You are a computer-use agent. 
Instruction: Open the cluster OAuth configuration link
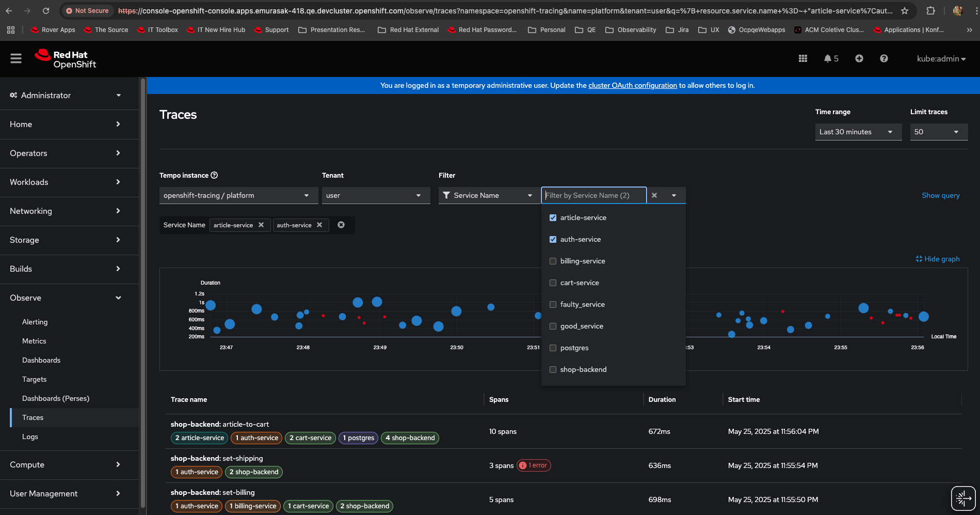pos(632,86)
